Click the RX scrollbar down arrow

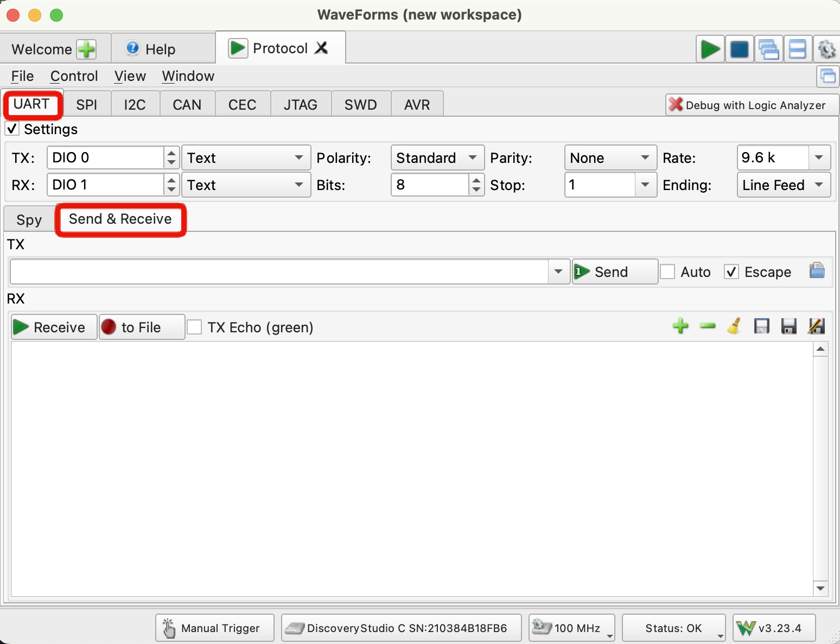(820, 588)
